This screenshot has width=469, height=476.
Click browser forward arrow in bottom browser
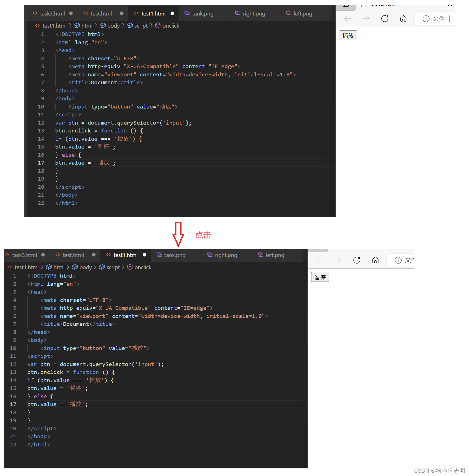click(338, 260)
